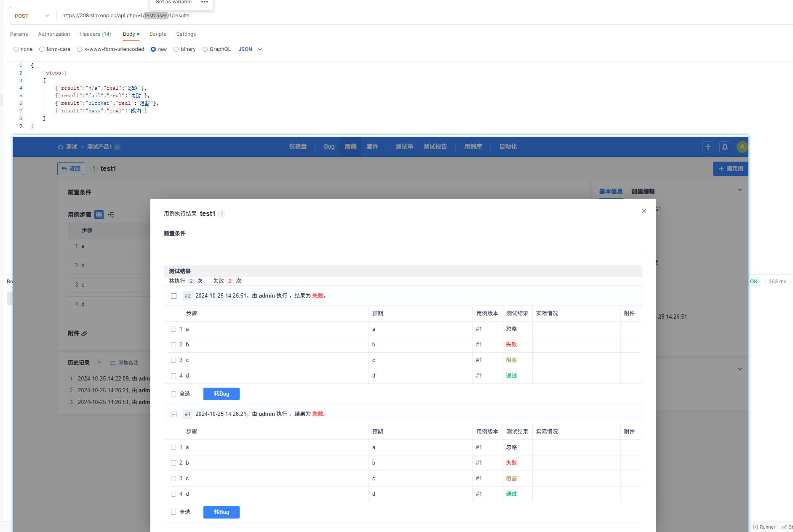Open the Settings tab
This screenshot has height=532, width=793.
pyautogui.click(x=186, y=34)
